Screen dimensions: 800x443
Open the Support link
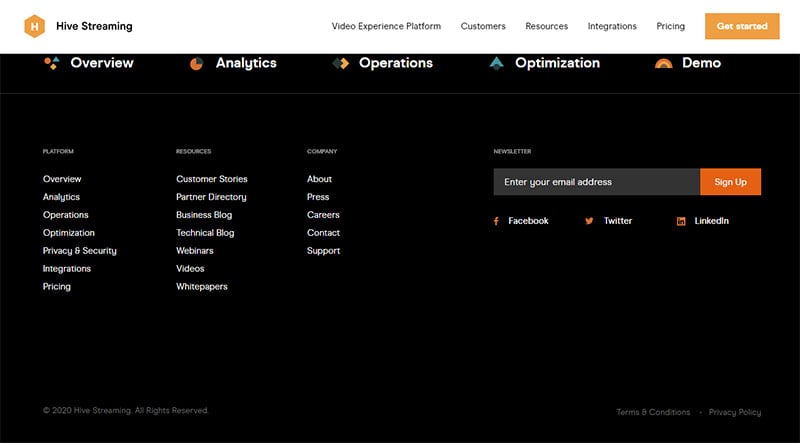coord(323,251)
